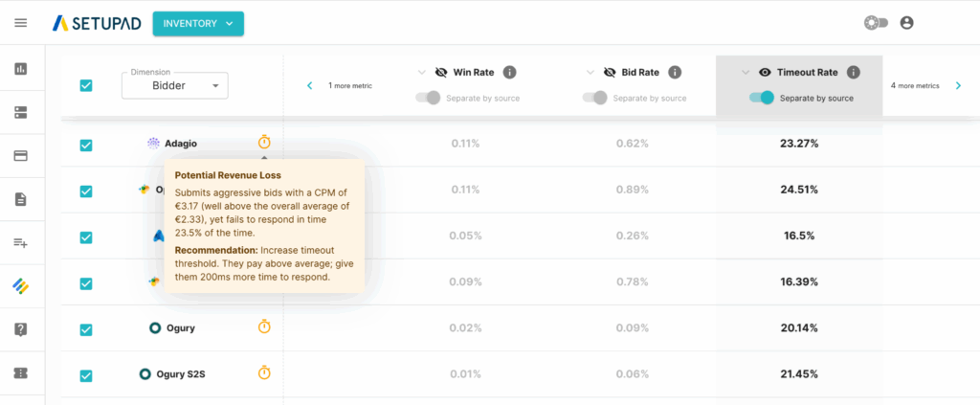The height and width of the screenshot is (405, 980).
Task: Expand the Bidder dimension dropdown
Action: click(x=174, y=86)
